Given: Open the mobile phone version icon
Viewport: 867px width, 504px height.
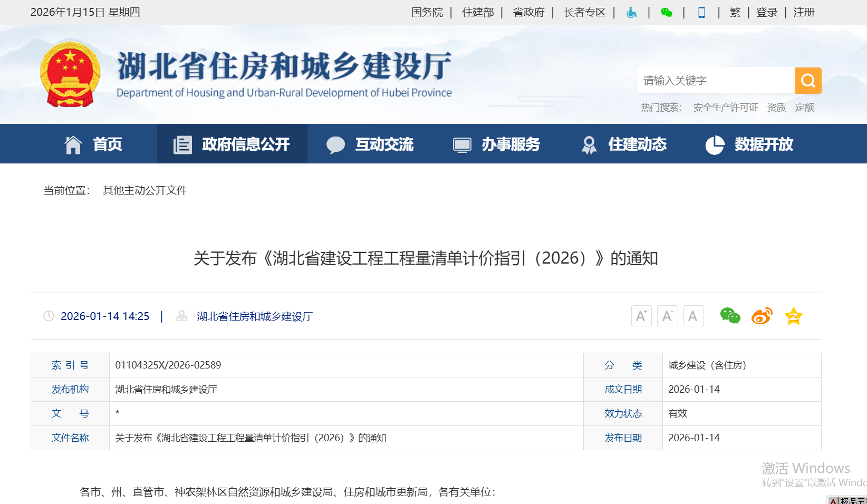Looking at the screenshot, I should point(701,13).
